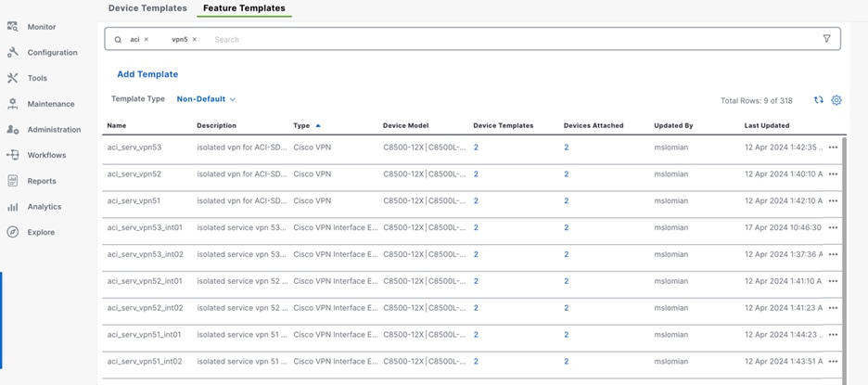Open more actions for aci_serv_vpn51_int02
868x385 pixels.
833,361
